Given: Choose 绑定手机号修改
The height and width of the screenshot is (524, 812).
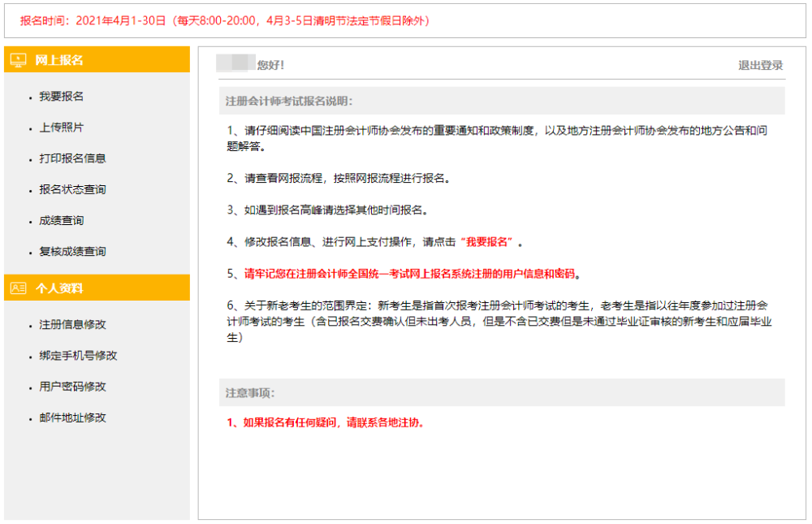Looking at the screenshot, I should (x=78, y=356).
